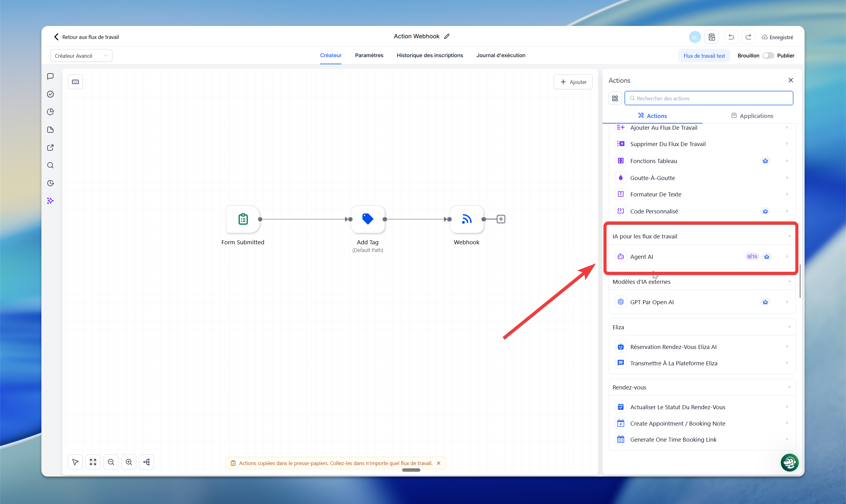Select Create Appointment / Booking Note
The width and height of the screenshot is (846, 504).
(702, 423)
